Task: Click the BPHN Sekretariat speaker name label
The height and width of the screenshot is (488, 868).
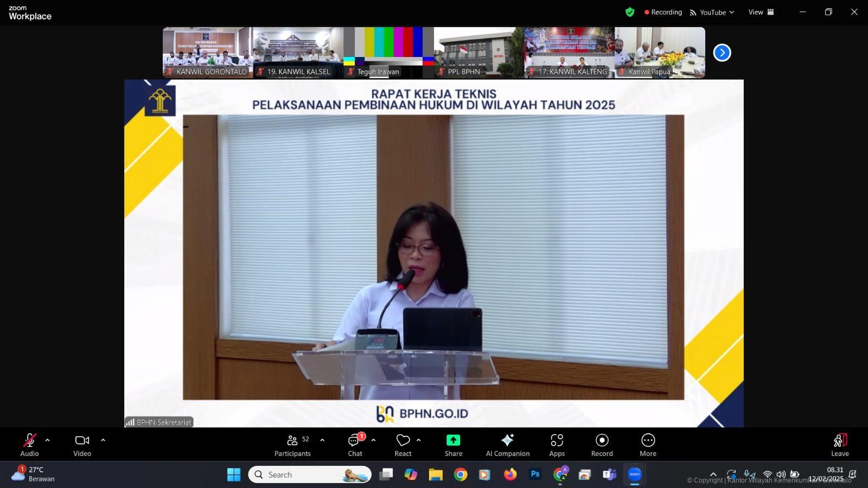Action: click(x=159, y=422)
